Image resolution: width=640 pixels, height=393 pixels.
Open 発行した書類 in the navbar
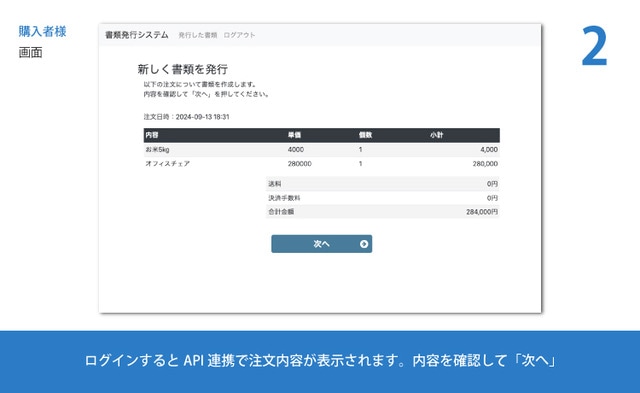coord(198,35)
